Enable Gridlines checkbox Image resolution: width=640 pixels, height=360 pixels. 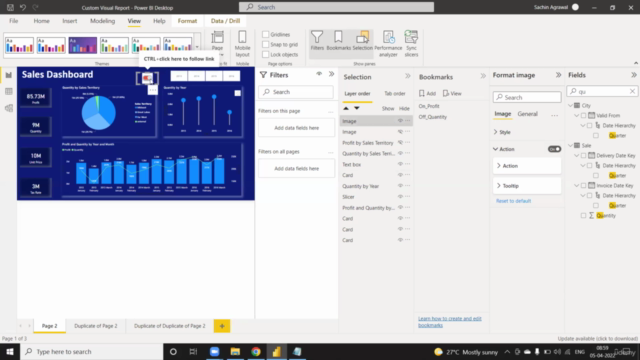[266, 35]
